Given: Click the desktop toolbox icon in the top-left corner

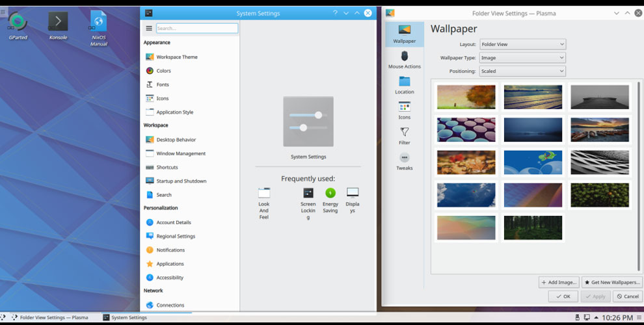Looking at the screenshot, I should tap(3, 12).
